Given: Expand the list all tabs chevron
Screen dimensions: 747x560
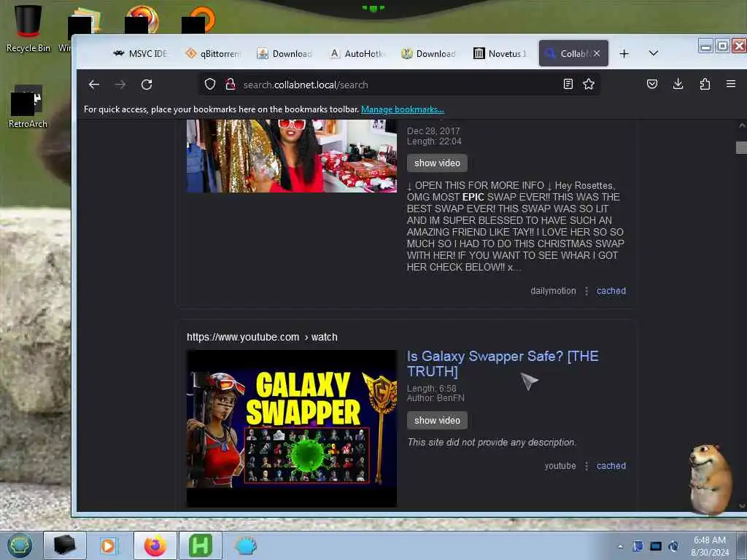Looking at the screenshot, I should click(654, 53).
